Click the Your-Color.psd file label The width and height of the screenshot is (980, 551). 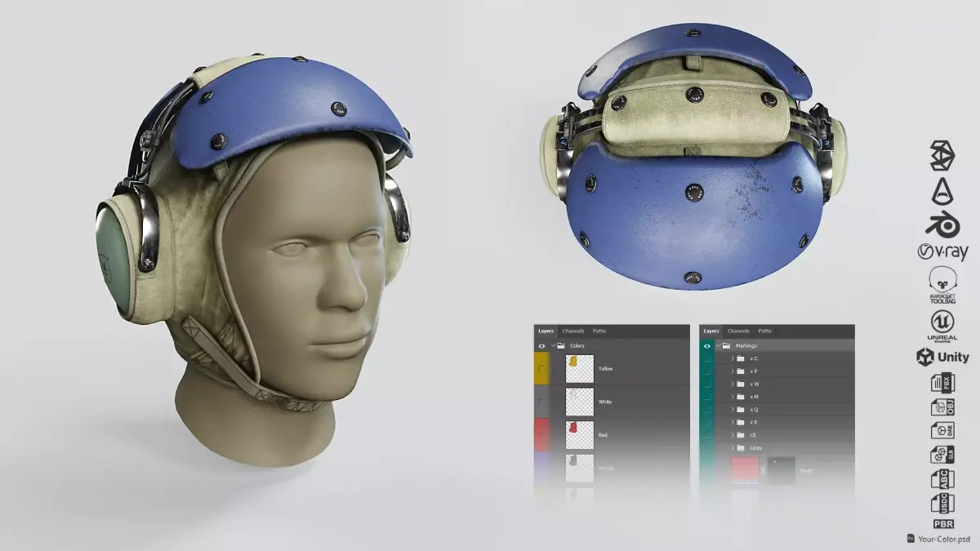point(943,539)
